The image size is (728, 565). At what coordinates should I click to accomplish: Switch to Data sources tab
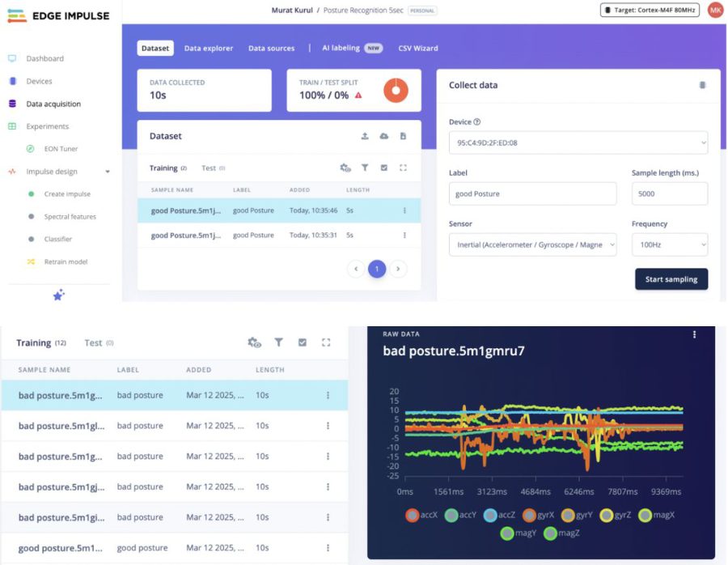point(271,49)
